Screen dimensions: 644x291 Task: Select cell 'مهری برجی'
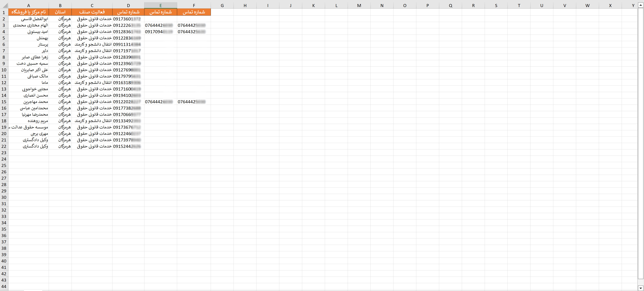pos(29,134)
